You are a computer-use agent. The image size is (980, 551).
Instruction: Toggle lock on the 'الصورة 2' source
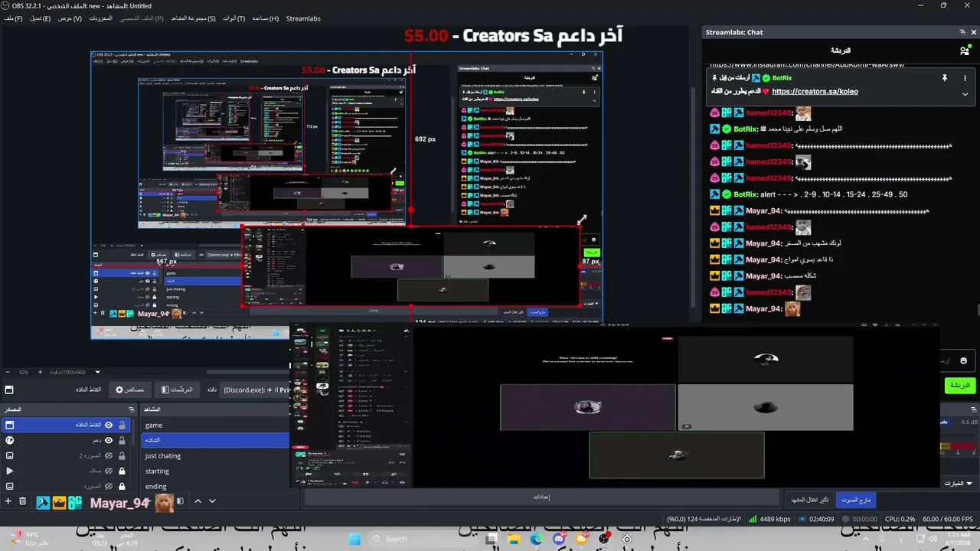[122, 455]
